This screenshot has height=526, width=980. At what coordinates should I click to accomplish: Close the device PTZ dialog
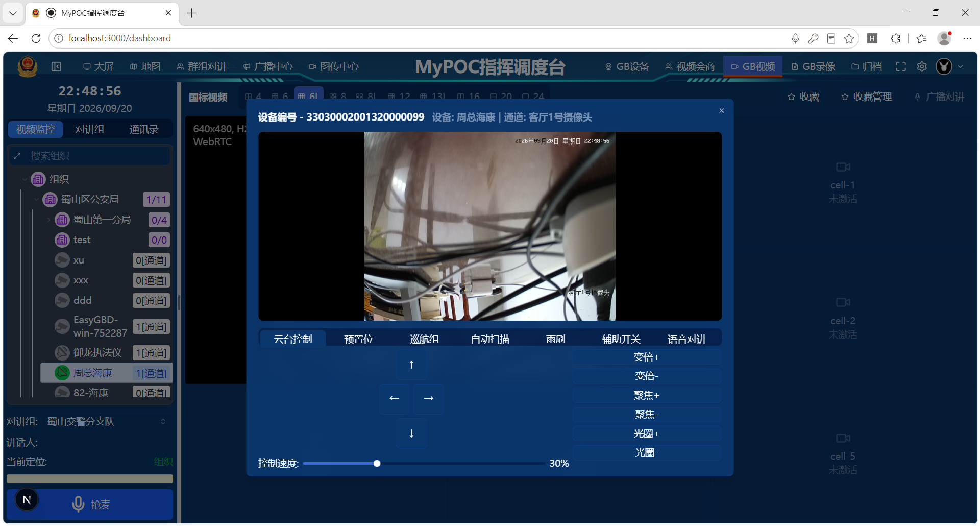coord(722,110)
